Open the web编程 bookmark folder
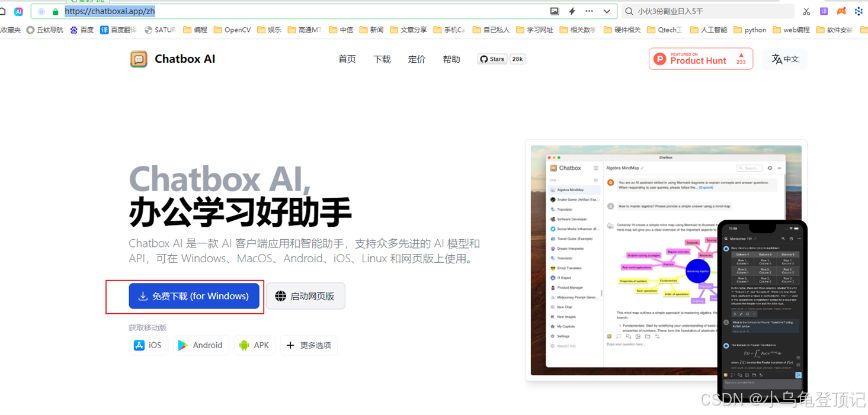The height and width of the screenshot is (415, 868). 791,30
